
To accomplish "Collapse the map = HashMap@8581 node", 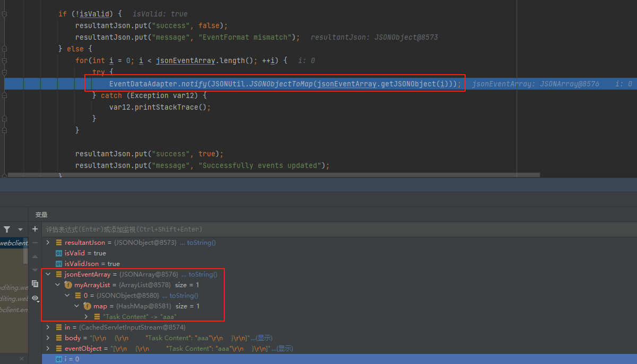I will 76,306.
